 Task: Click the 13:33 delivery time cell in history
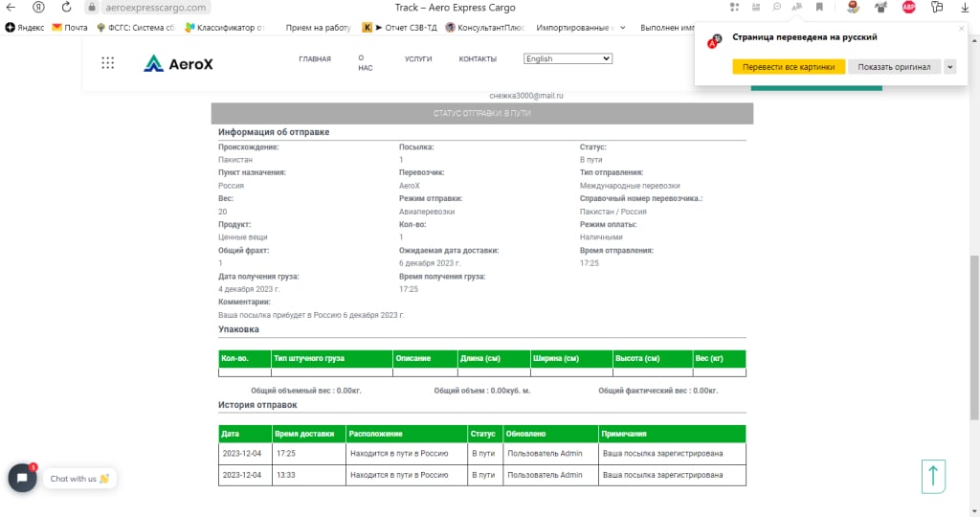pyautogui.click(x=309, y=475)
